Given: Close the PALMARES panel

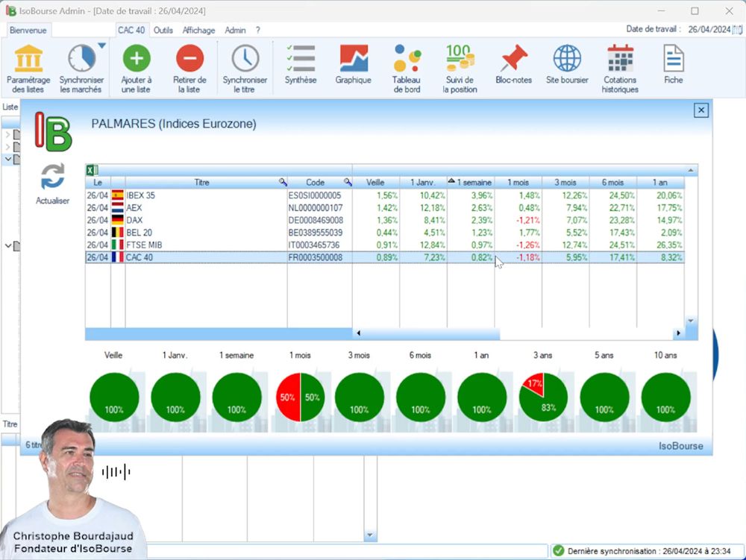Looking at the screenshot, I should 700,110.
